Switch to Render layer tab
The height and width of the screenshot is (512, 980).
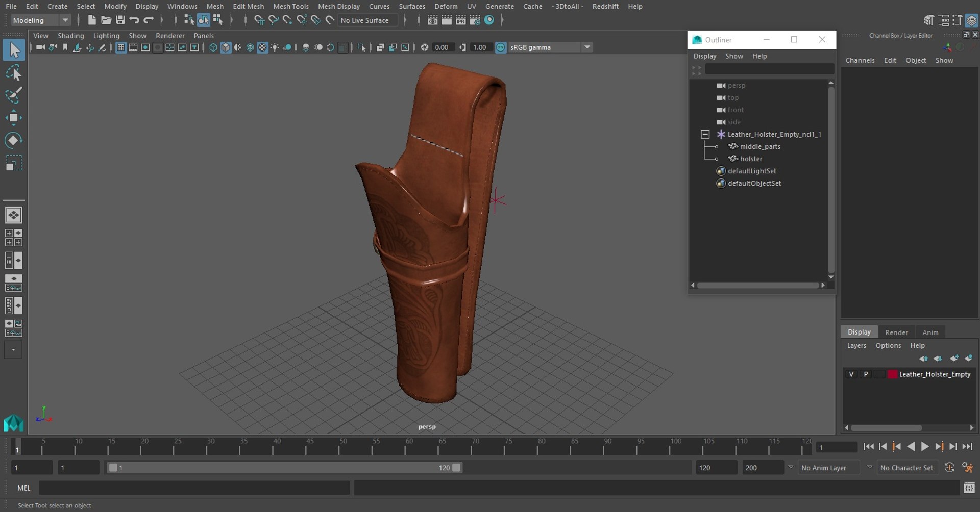(896, 332)
